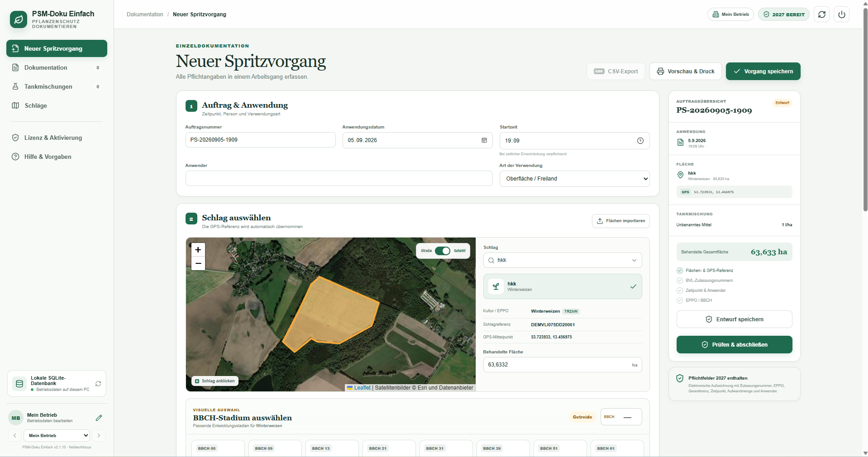Click the pencil icon to edit Mein Betrieb

point(99,418)
